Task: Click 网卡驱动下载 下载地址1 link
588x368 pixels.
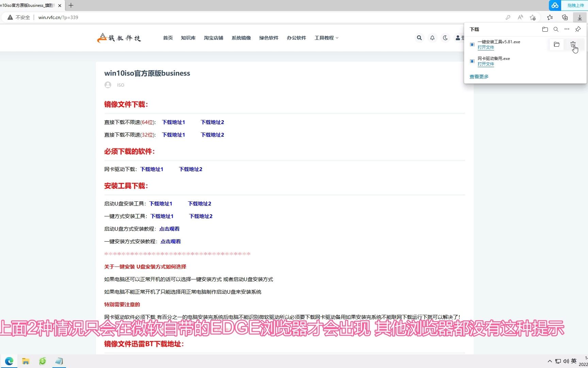Action: [x=152, y=169]
